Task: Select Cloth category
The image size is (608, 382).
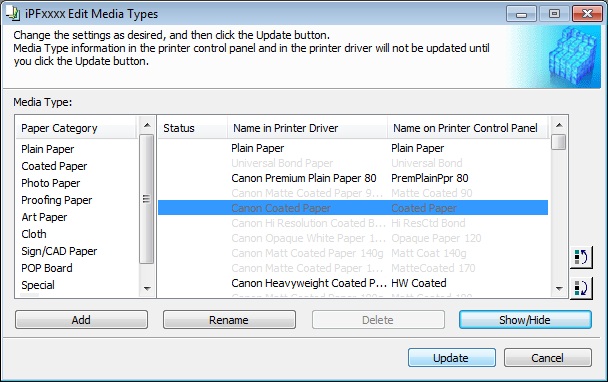Action: tap(34, 234)
